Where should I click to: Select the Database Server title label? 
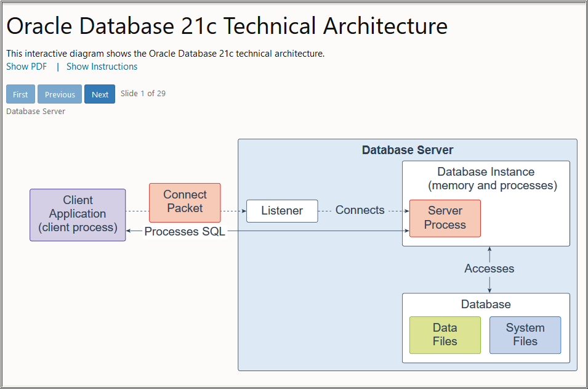point(408,150)
